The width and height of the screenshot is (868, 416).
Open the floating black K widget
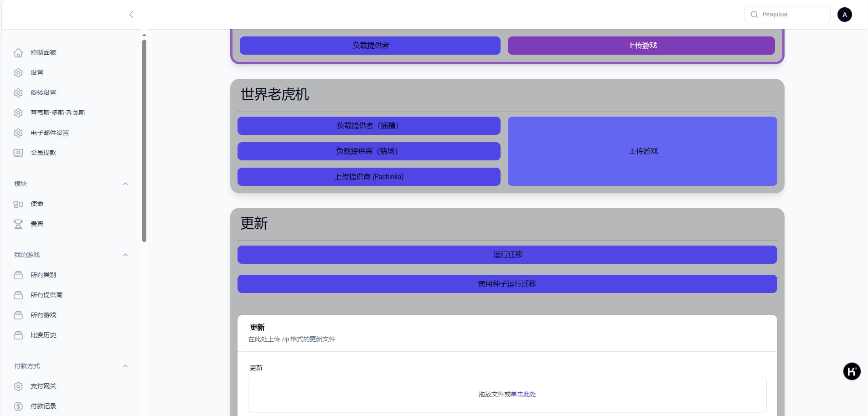[852, 371]
